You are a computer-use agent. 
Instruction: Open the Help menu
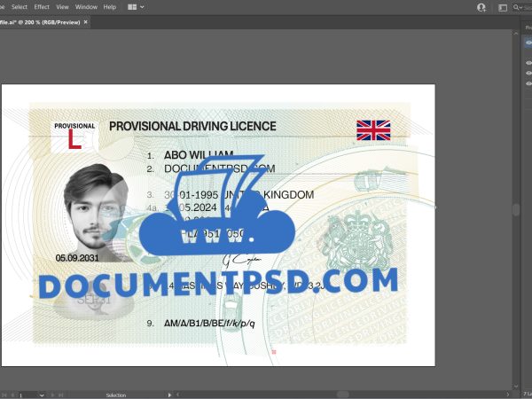pyautogui.click(x=109, y=7)
